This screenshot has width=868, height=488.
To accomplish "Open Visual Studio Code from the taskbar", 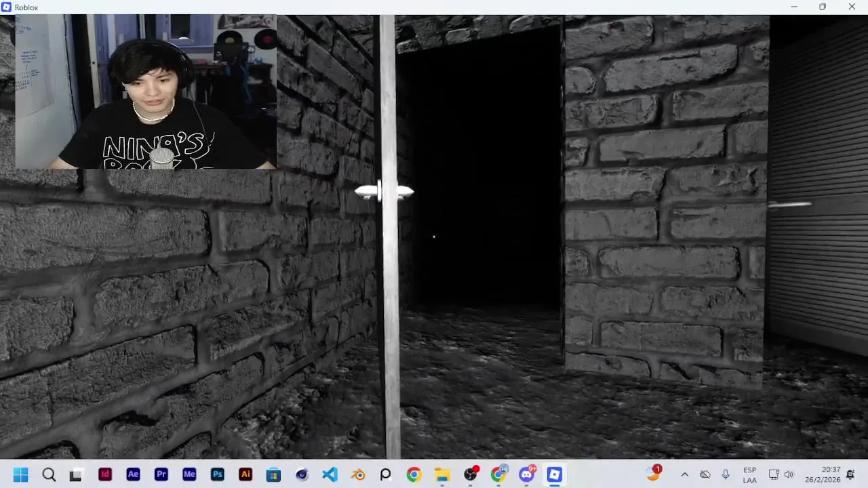I will (330, 474).
